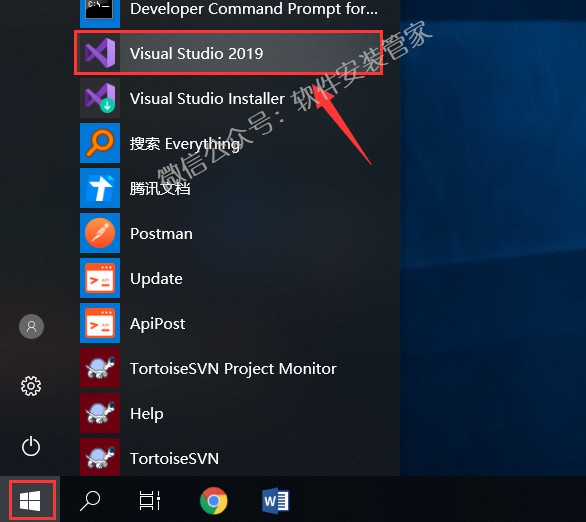Click the Windows Start button
Screen dimensions: 586x522
30,501
